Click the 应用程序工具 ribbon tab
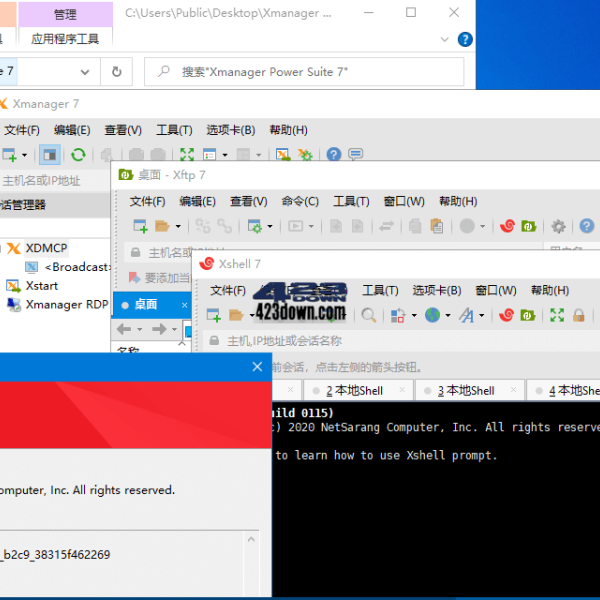600x600 pixels. point(65,39)
